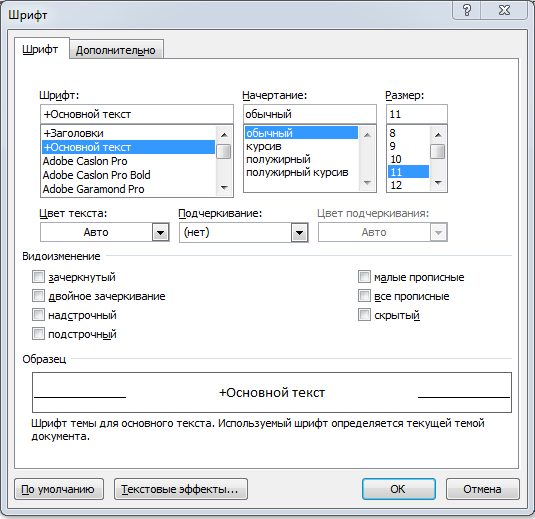
Task: Select курсив style
Action: click(301, 146)
